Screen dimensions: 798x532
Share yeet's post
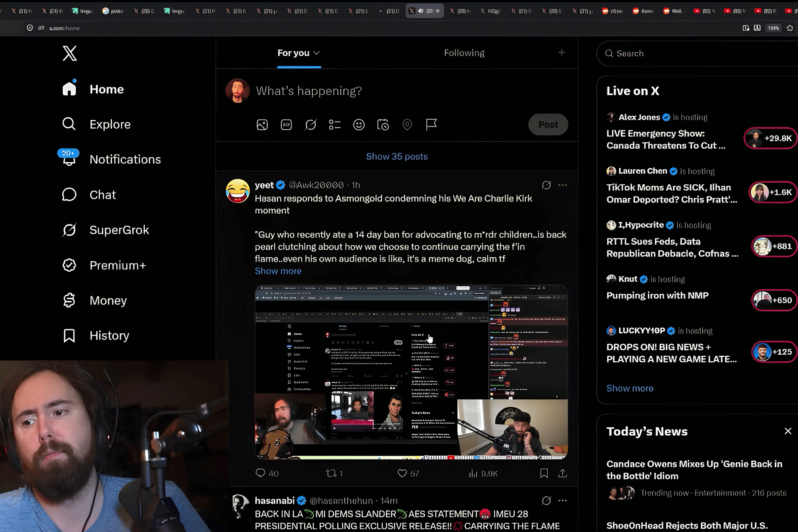pyautogui.click(x=563, y=473)
